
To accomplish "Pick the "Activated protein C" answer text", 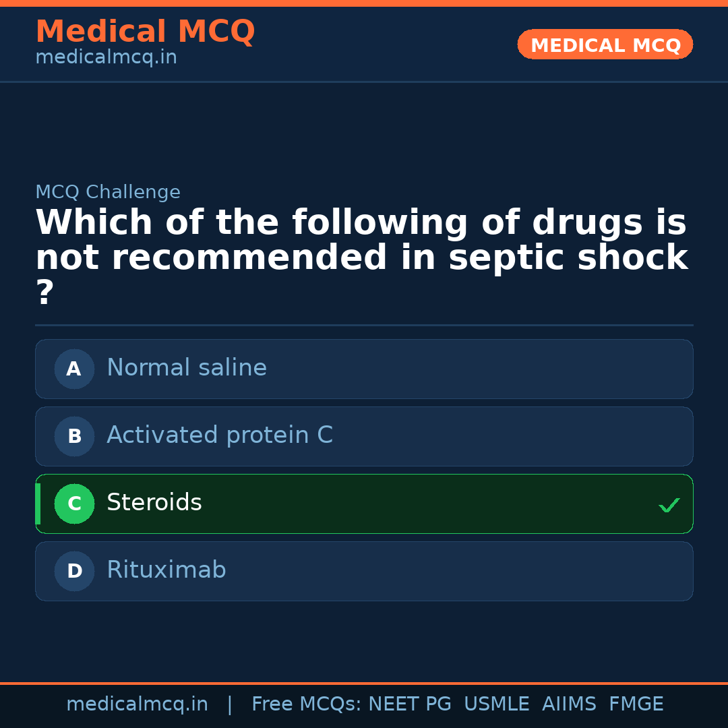I will coord(220,435).
